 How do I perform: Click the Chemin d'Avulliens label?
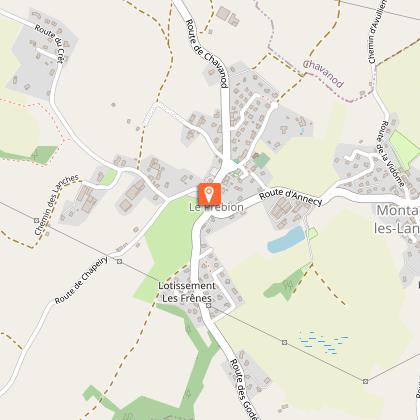click(377, 32)
